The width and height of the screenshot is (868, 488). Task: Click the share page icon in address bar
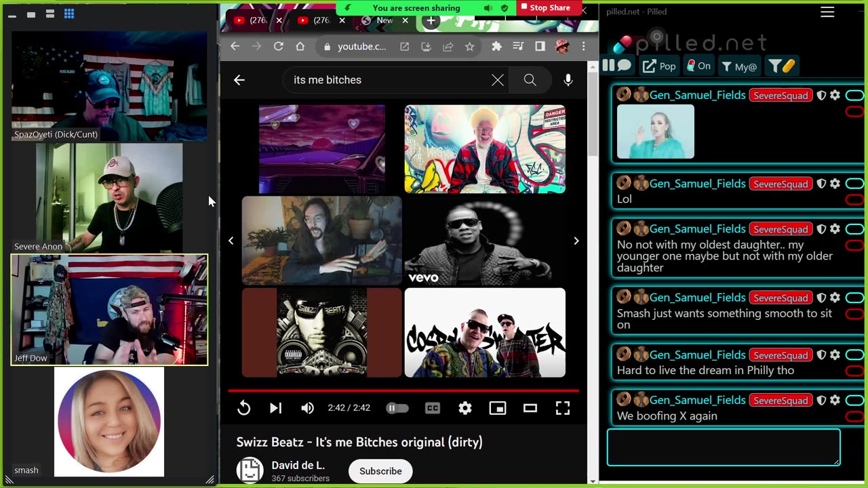click(448, 47)
